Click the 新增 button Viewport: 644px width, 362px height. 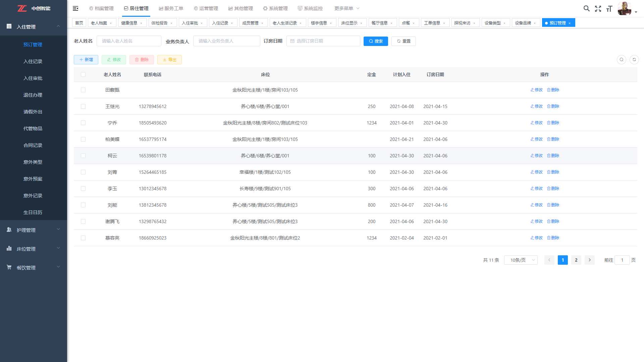[86, 60]
